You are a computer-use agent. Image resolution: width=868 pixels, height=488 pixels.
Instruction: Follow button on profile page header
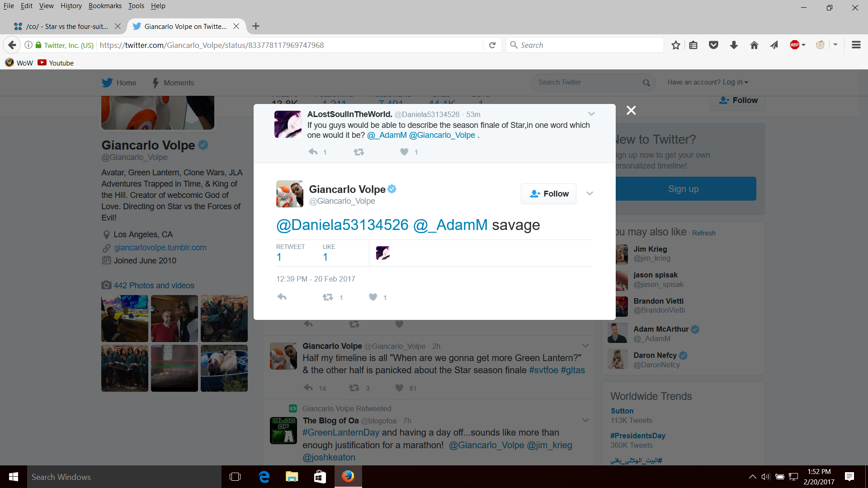coord(738,100)
